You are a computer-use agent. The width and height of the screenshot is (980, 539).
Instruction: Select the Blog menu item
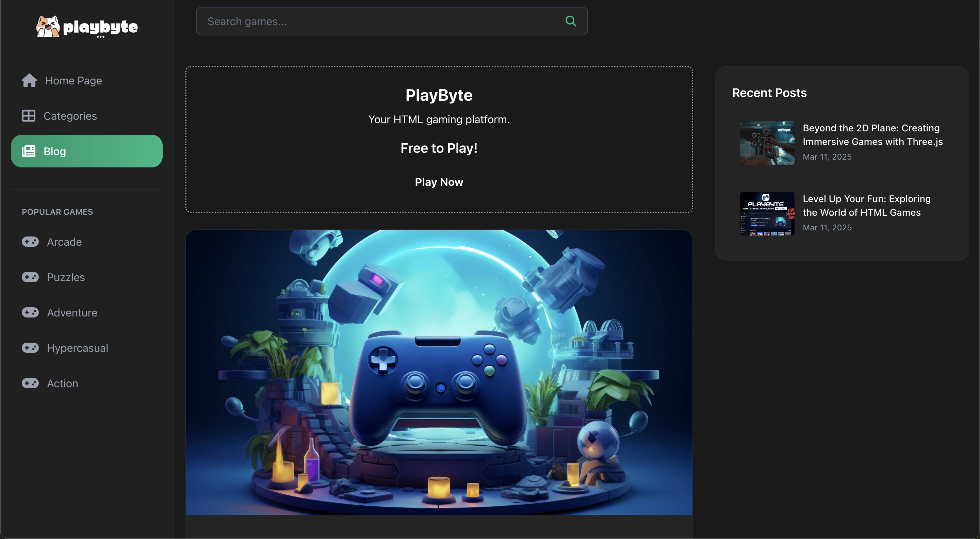(87, 151)
